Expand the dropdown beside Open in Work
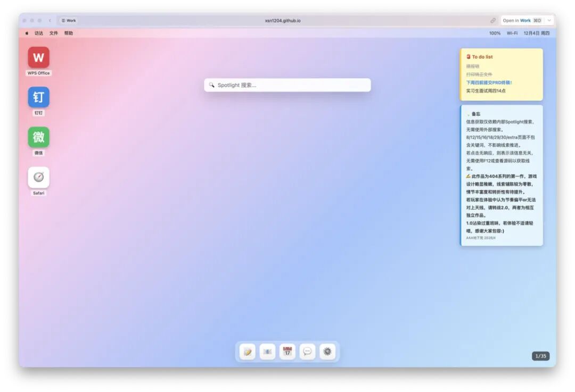This screenshot has width=575, height=392. click(x=549, y=21)
